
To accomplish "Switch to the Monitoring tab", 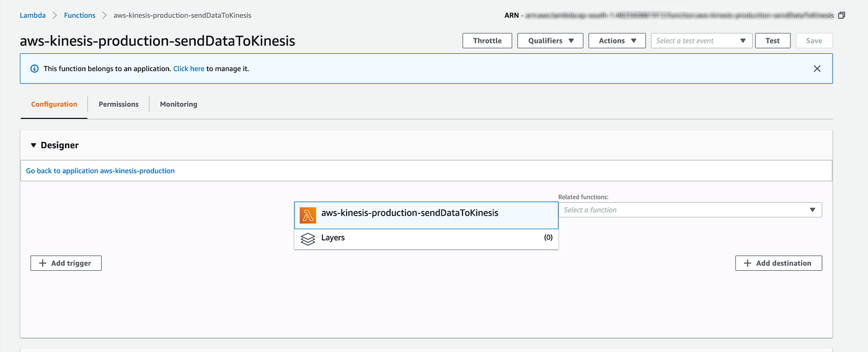I will (x=179, y=104).
